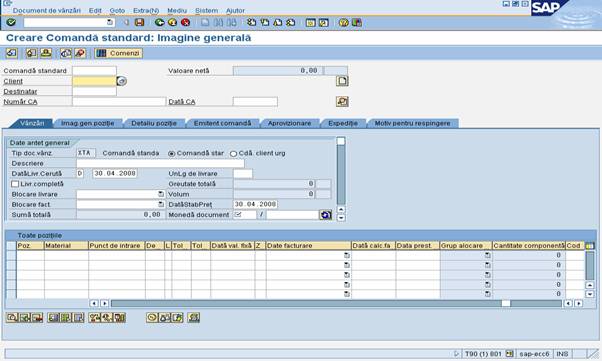Click the green Enter checkmark icon
Viewport: 602px width, 361px height.
pos(11,22)
